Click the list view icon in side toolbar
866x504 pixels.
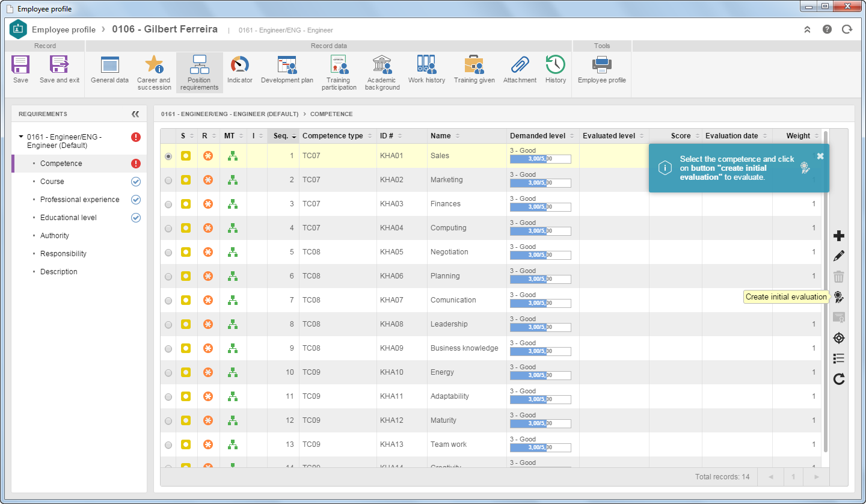coord(839,358)
